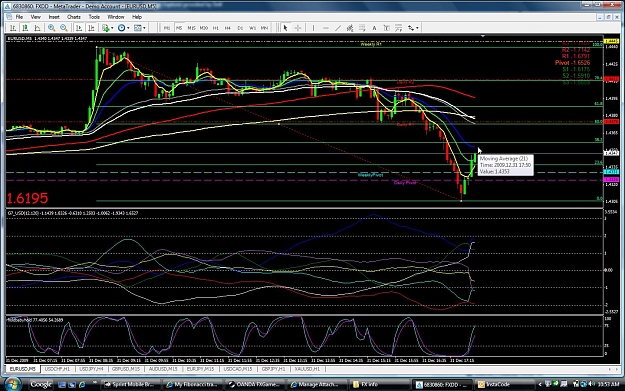Switch to the MN timeframe
Viewport: 625px width, 391px height.
(264, 28)
